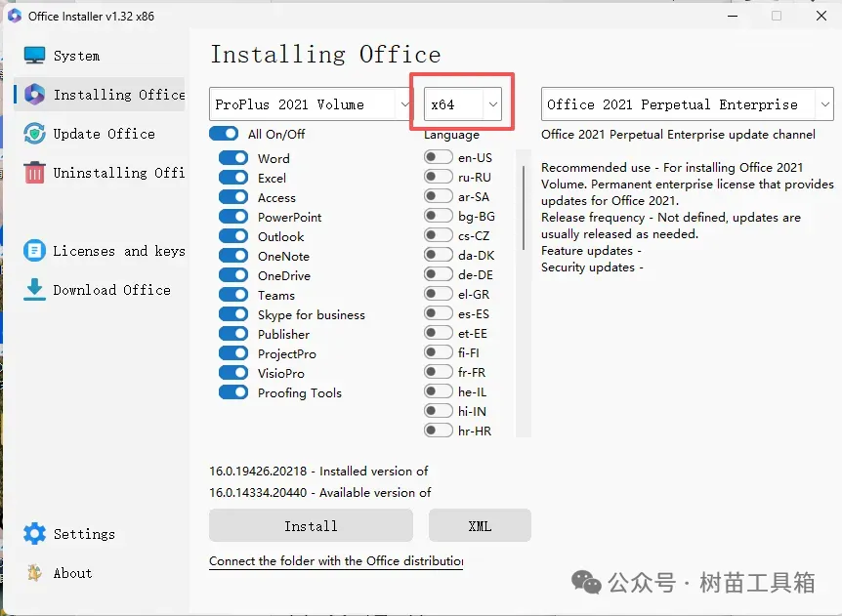The height and width of the screenshot is (616, 842).
Task: Click the System monitor icon
Action: [34, 56]
